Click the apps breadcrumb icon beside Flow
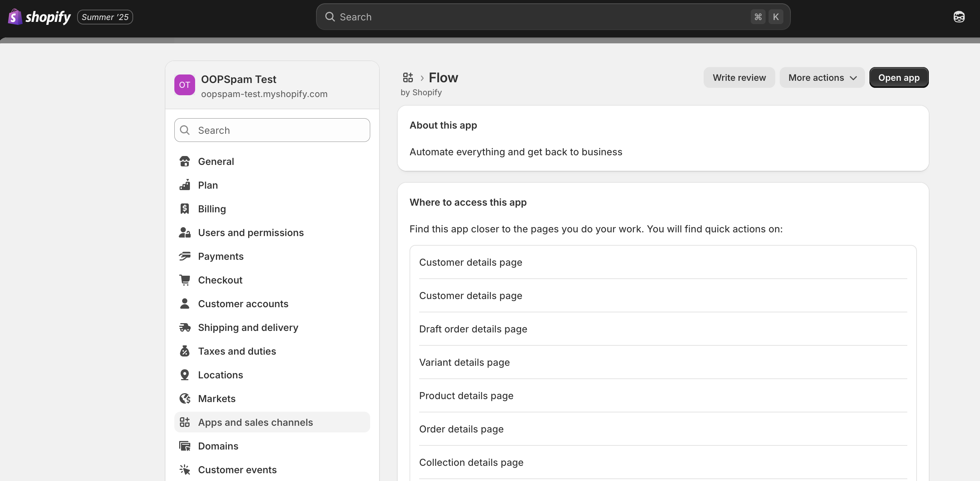The height and width of the screenshot is (481, 980). pos(408,77)
